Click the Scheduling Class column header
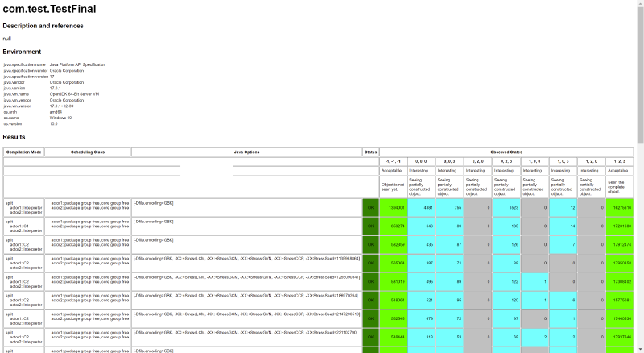644x353 pixels. click(x=88, y=152)
